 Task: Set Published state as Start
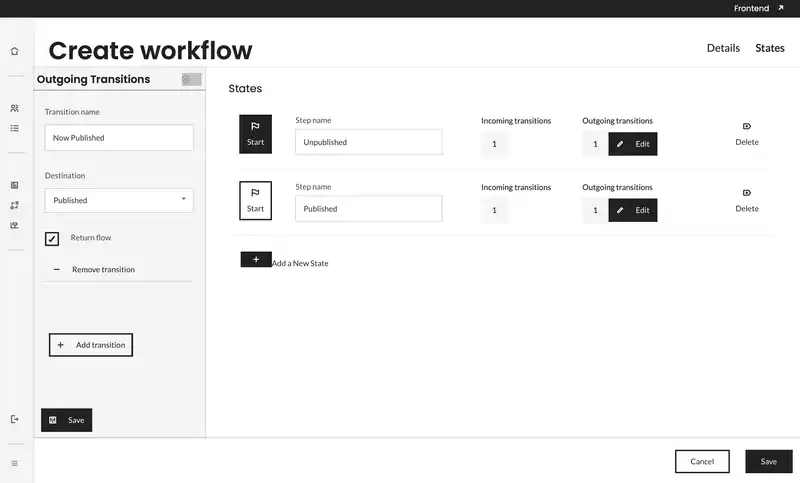(x=255, y=200)
